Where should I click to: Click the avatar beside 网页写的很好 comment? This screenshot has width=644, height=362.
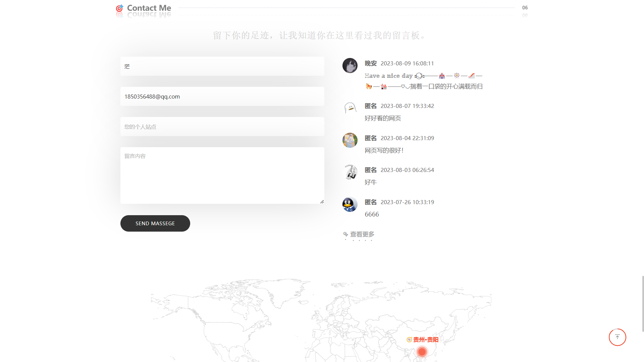[x=350, y=140]
